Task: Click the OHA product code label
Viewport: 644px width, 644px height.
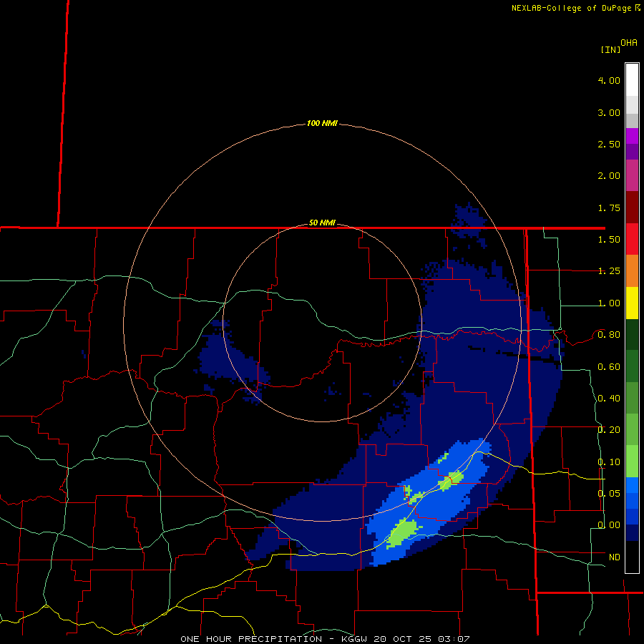Action: [x=629, y=42]
